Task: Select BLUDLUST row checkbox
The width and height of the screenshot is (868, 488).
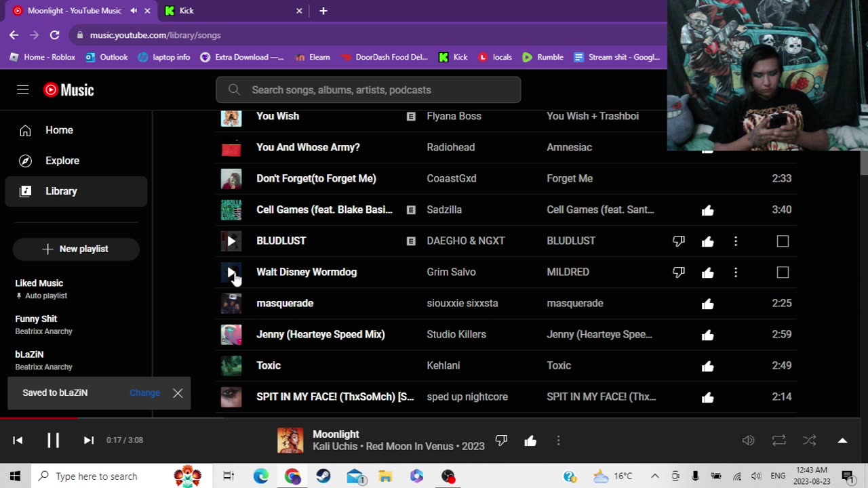Action: click(783, 241)
